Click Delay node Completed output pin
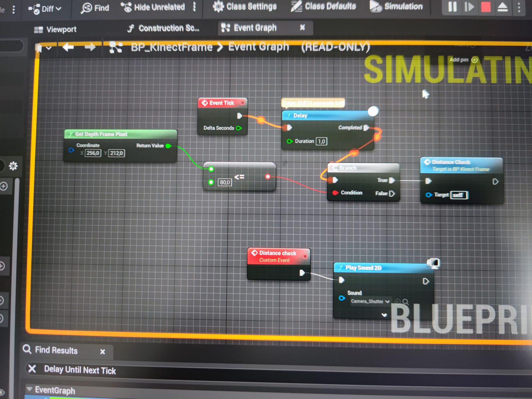The height and width of the screenshot is (399, 532). pyautogui.click(x=366, y=128)
